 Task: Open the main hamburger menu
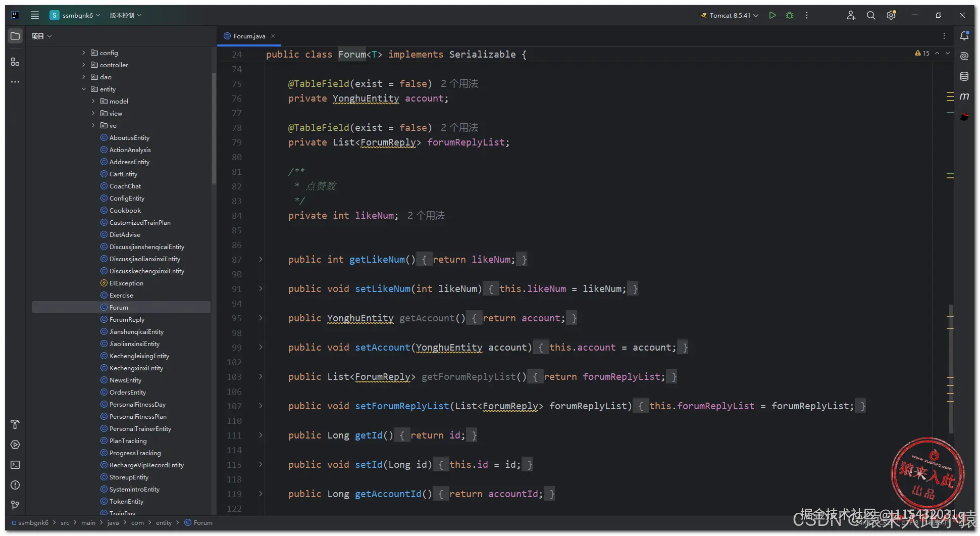click(35, 15)
